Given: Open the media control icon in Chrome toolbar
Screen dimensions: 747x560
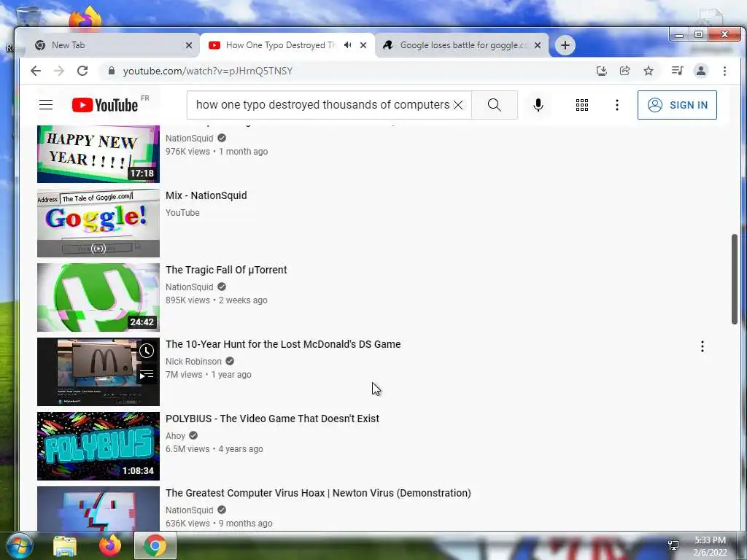Looking at the screenshot, I should [677, 71].
